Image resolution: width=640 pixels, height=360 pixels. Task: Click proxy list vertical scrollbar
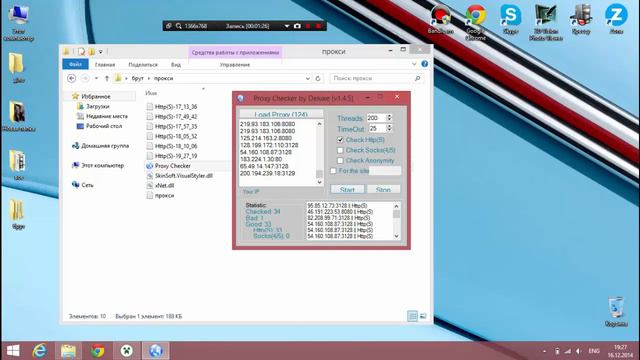click(319, 153)
